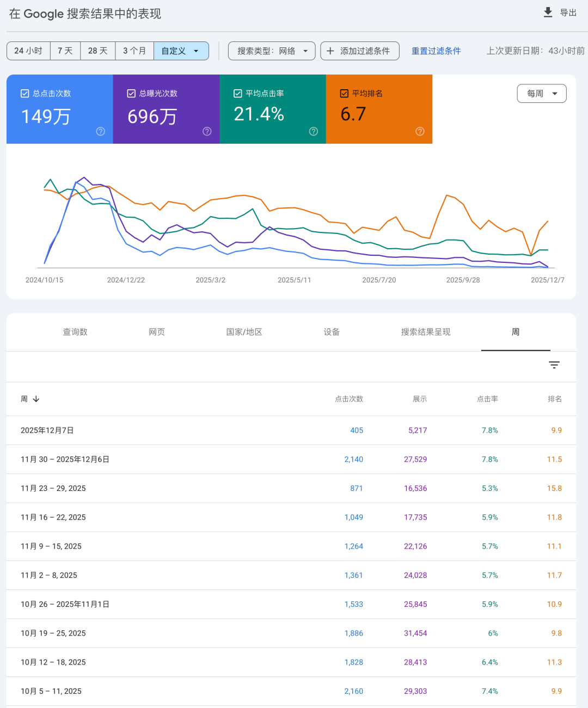Click row 10月 12 – 18, 2025
Screen dimensions: 588x708
coord(291,662)
